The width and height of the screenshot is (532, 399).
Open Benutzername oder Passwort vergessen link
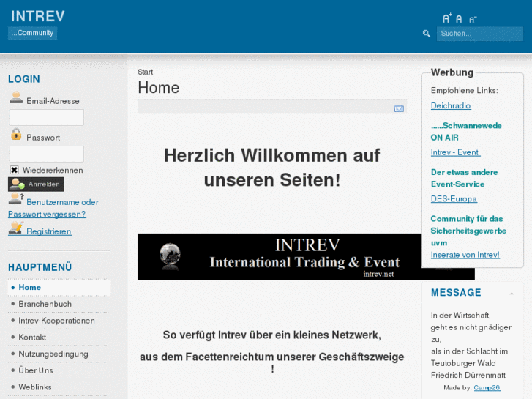click(53, 208)
